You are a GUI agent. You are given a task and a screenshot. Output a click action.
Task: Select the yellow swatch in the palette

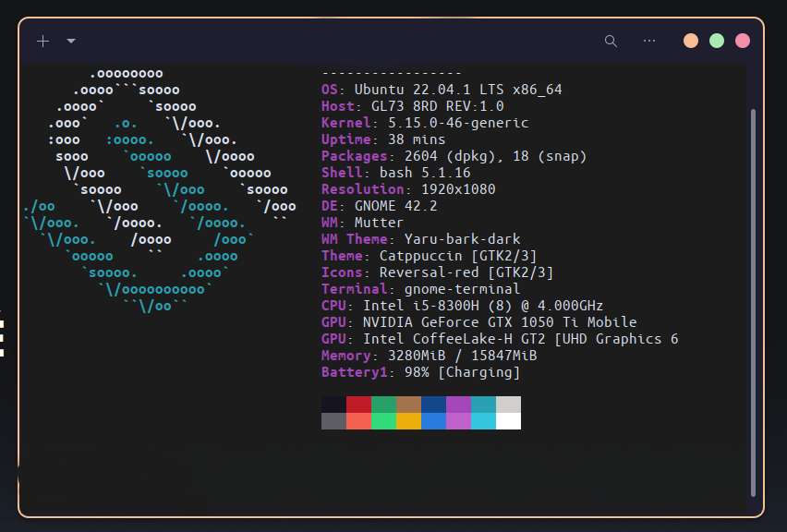[x=408, y=421]
